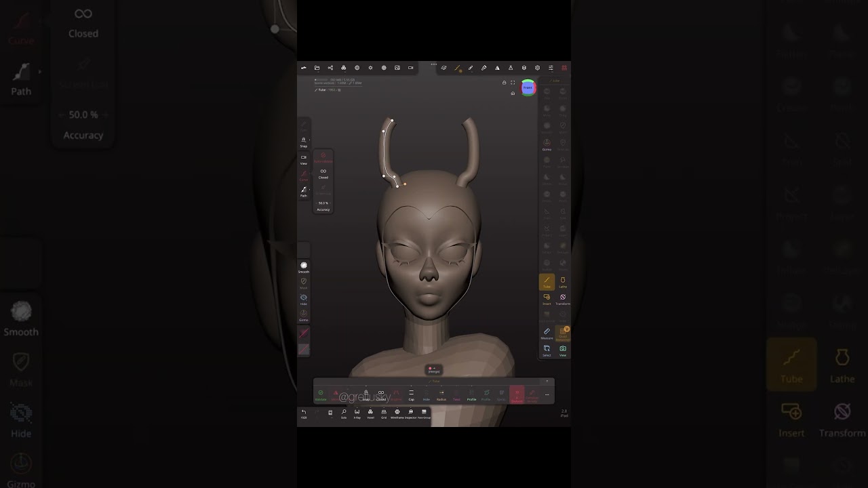Open the Camera menu in top bar
Screen dimensions: 868x488
tap(410, 68)
